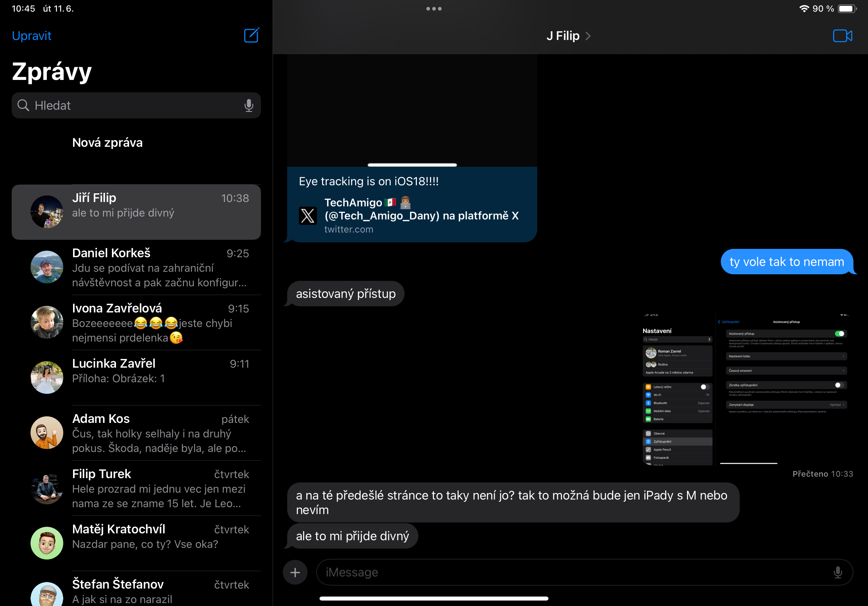
Task: Open the three-dot multitasking menu at the top
Action: [x=434, y=8]
